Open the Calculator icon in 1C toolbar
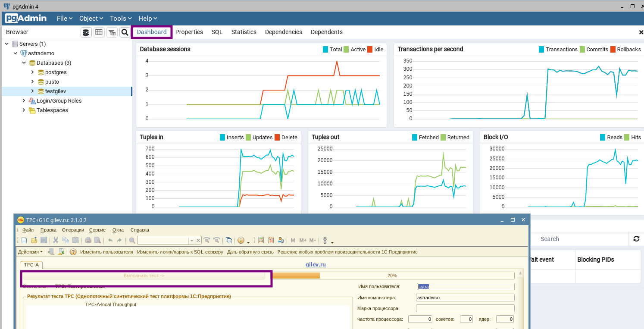Image resolution: width=644 pixels, height=329 pixels. 261,240
